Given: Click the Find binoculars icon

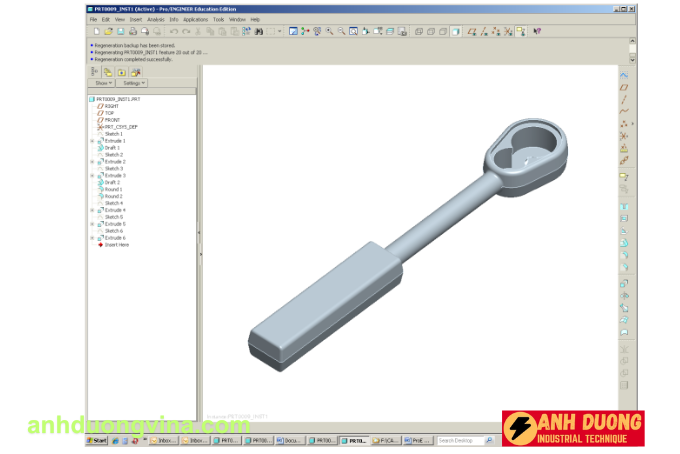Looking at the screenshot, I should (x=258, y=32).
